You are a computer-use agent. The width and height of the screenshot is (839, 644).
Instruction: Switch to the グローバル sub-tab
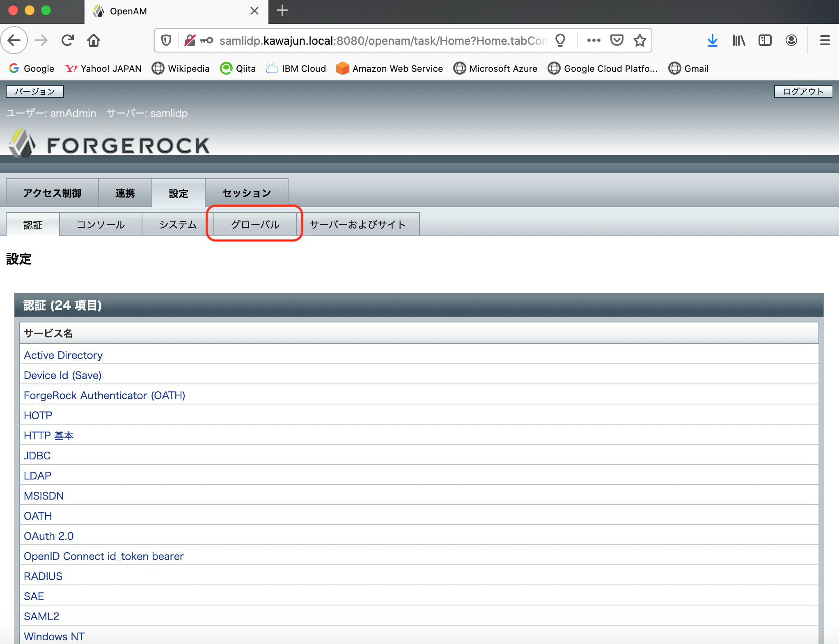(x=255, y=224)
